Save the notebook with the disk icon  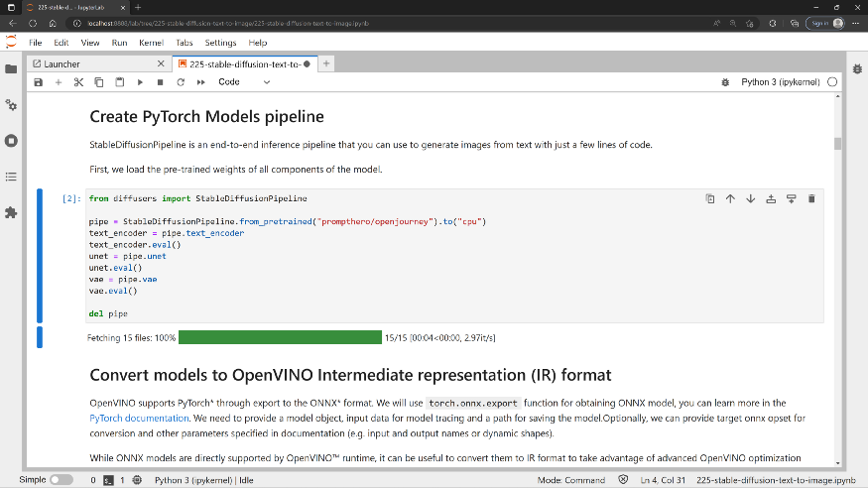pyautogui.click(x=39, y=82)
